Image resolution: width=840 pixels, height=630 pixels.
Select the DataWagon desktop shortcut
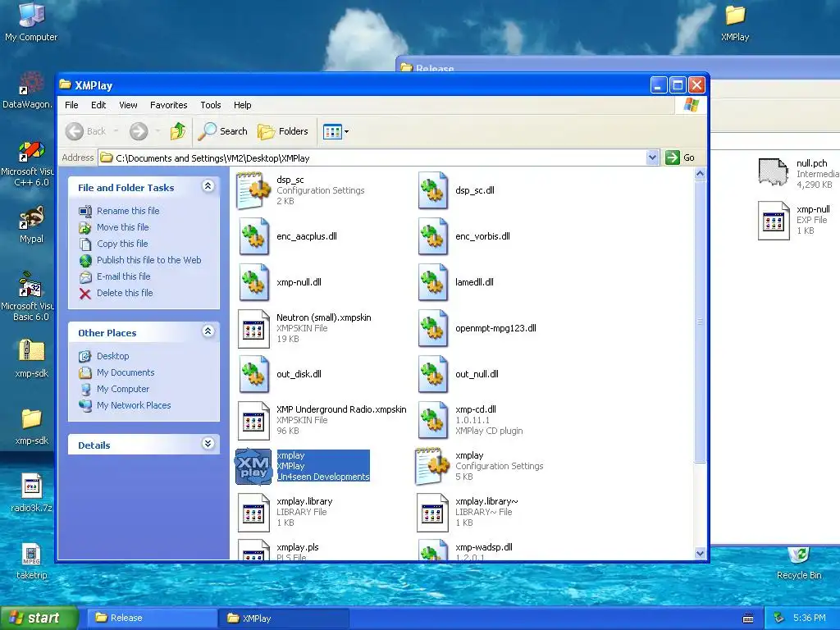pos(28,89)
